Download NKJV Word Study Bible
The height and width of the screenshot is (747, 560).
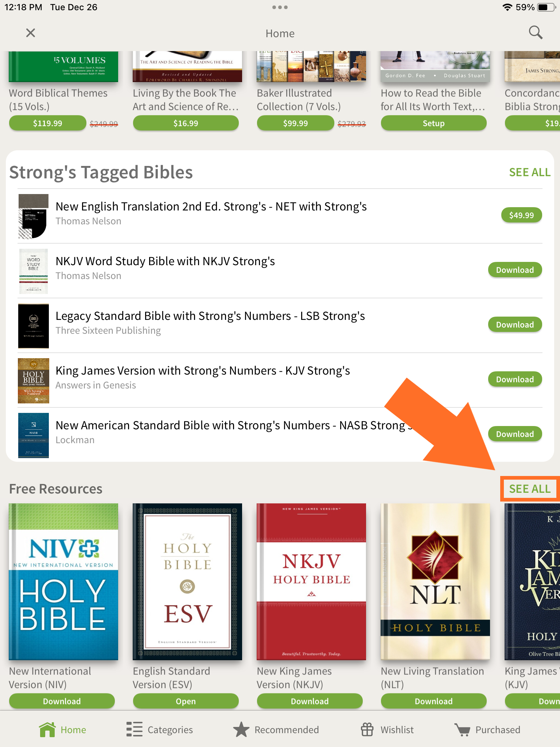pyautogui.click(x=515, y=270)
